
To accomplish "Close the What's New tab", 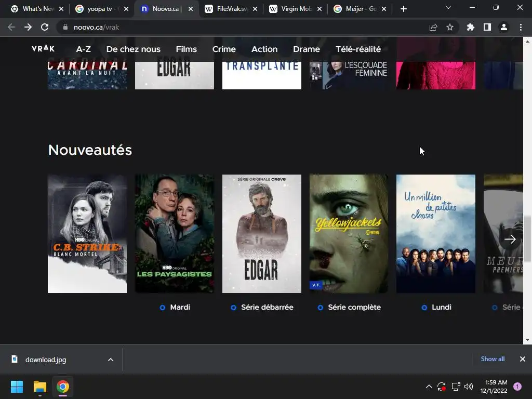I will 61,9.
